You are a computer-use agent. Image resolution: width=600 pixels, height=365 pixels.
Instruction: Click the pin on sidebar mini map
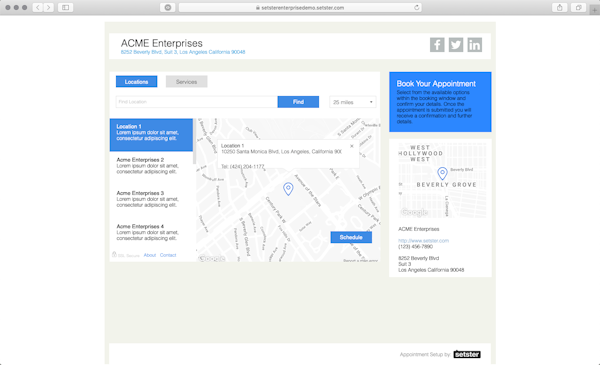point(442,173)
